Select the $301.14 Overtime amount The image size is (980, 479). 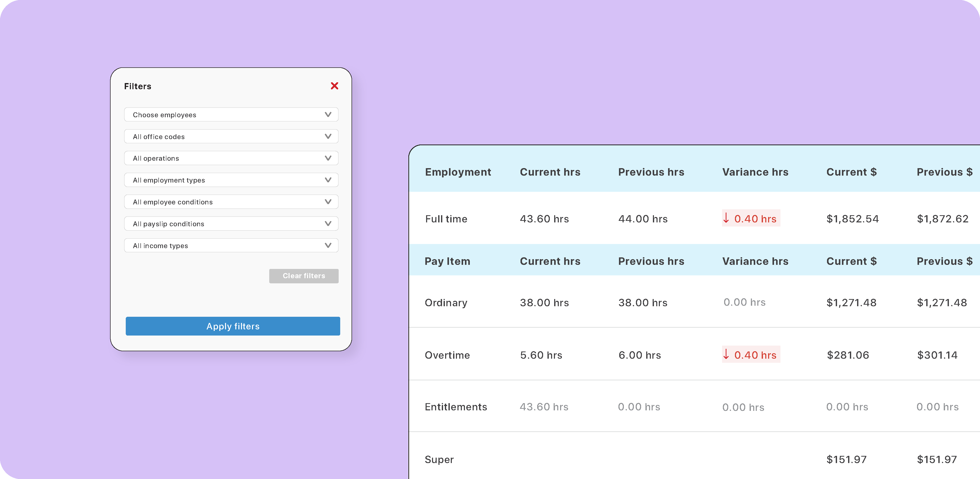pyautogui.click(x=937, y=355)
